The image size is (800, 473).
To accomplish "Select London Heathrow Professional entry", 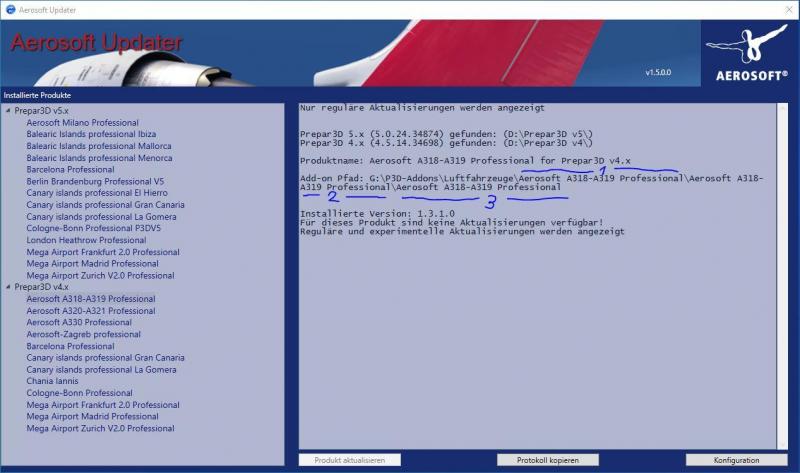I will pyautogui.click(x=86, y=240).
